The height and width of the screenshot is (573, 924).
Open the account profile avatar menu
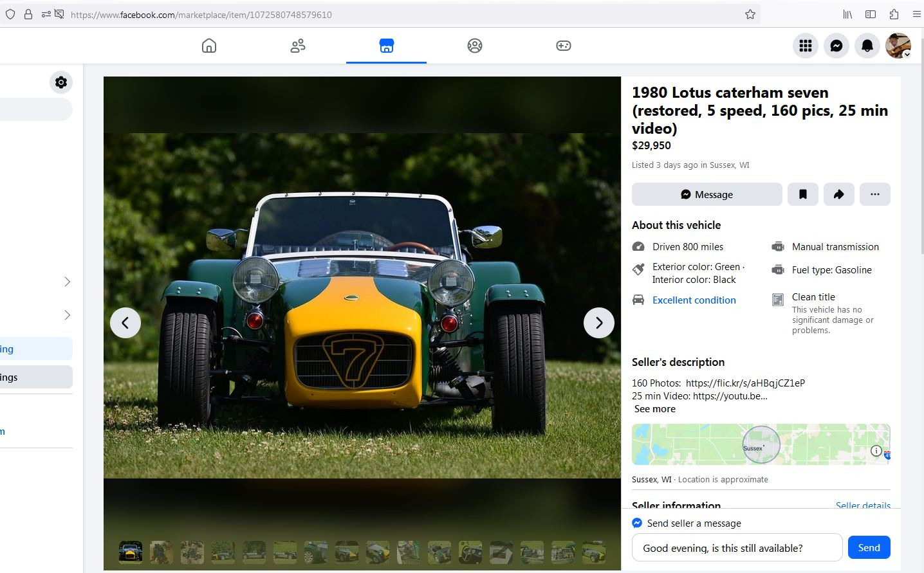[898, 46]
